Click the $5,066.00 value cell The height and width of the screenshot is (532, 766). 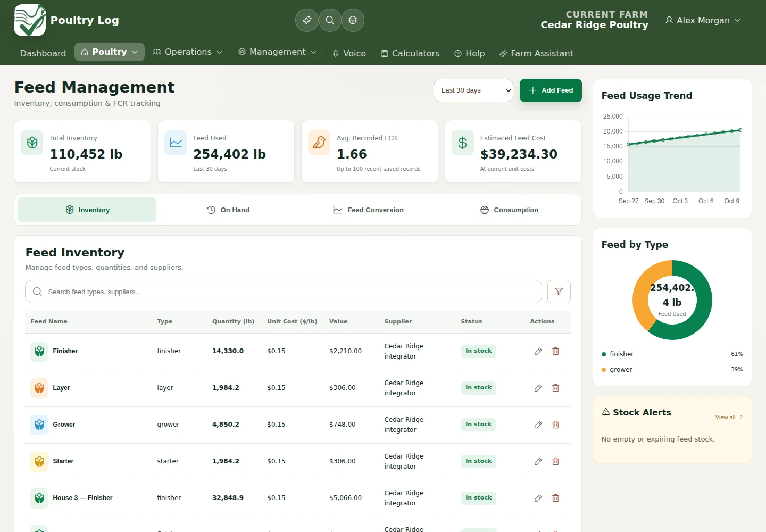click(x=345, y=498)
